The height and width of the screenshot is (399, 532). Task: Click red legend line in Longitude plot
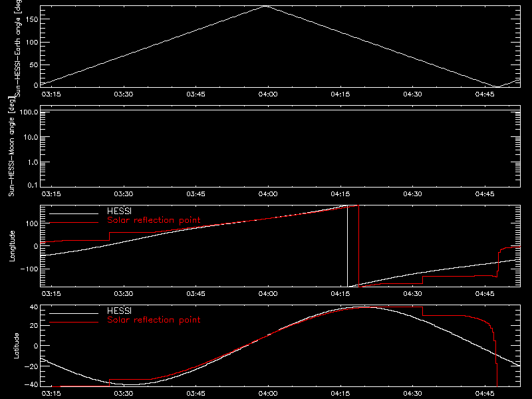click(74, 223)
